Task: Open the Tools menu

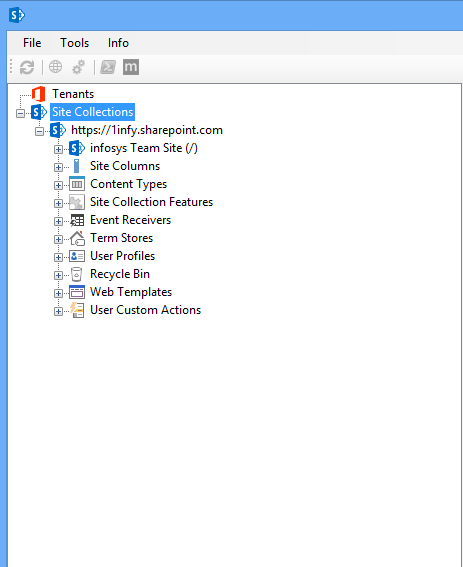Action: (75, 43)
